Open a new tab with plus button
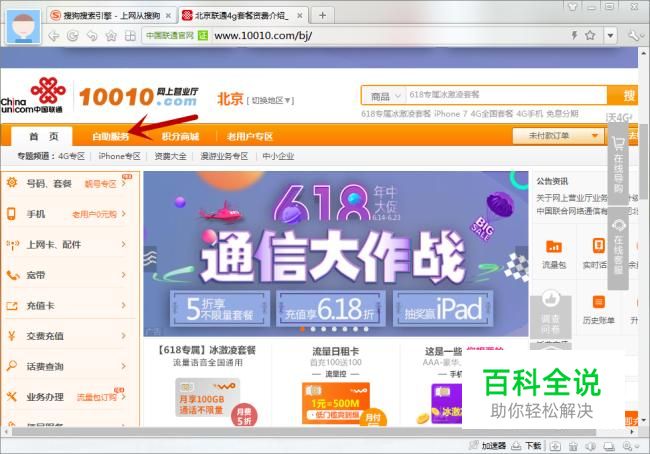The width and height of the screenshot is (650, 454). pyautogui.click(x=323, y=15)
